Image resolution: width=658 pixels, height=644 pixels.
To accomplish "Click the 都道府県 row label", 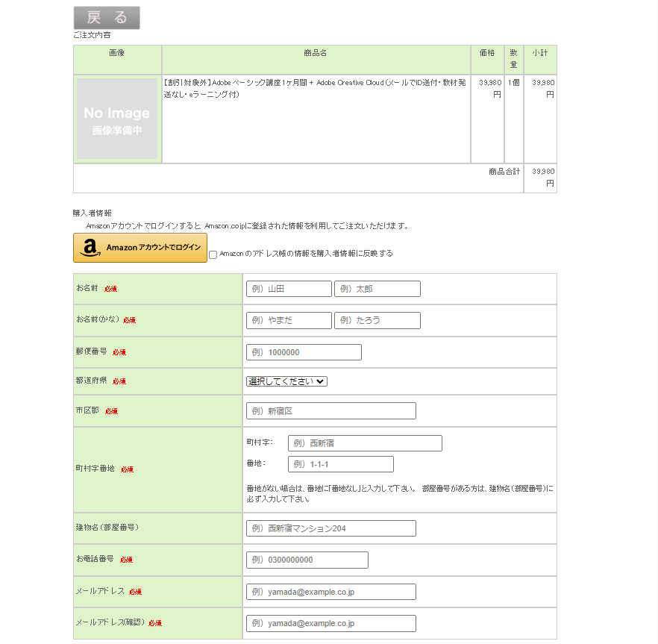I will pos(92,381).
